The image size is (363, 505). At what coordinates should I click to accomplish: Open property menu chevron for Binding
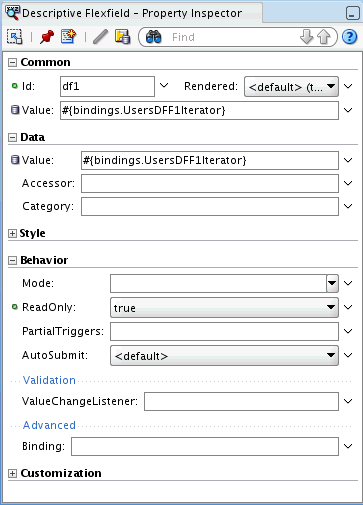click(348, 446)
